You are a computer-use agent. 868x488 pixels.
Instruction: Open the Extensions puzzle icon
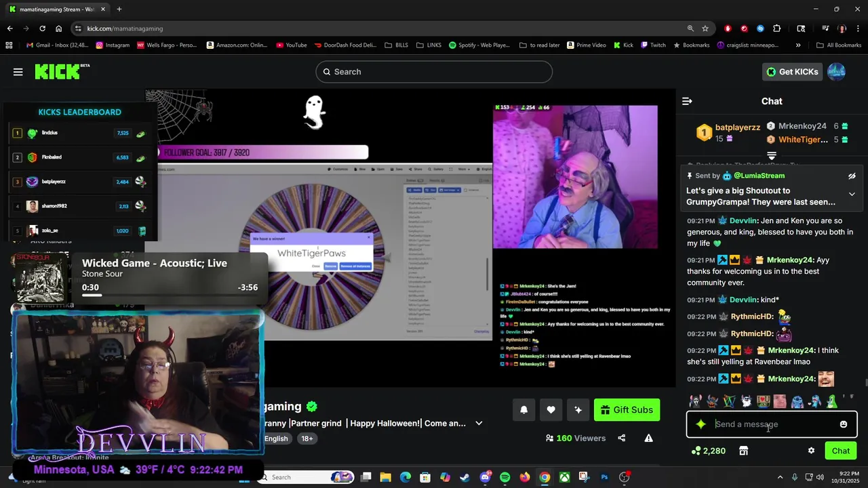pos(776,28)
